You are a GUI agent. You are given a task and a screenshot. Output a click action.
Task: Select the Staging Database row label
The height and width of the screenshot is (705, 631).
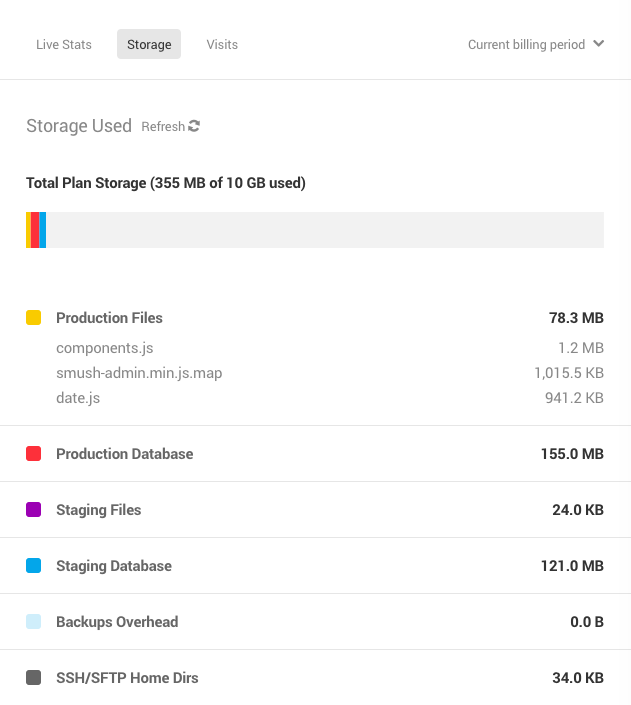point(114,566)
